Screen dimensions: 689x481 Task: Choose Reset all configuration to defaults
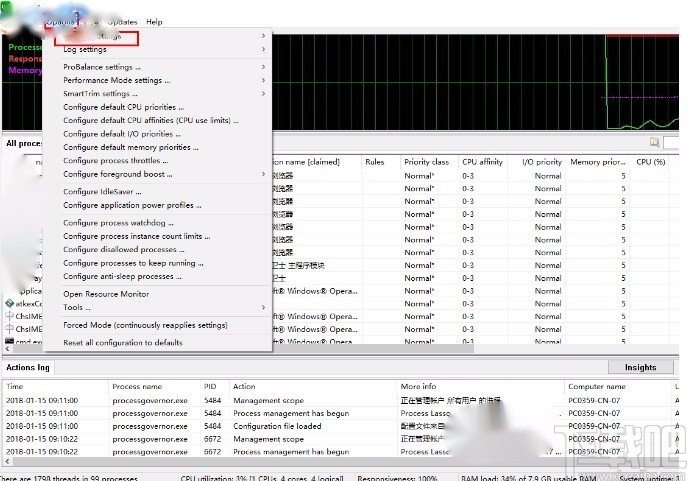123,343
